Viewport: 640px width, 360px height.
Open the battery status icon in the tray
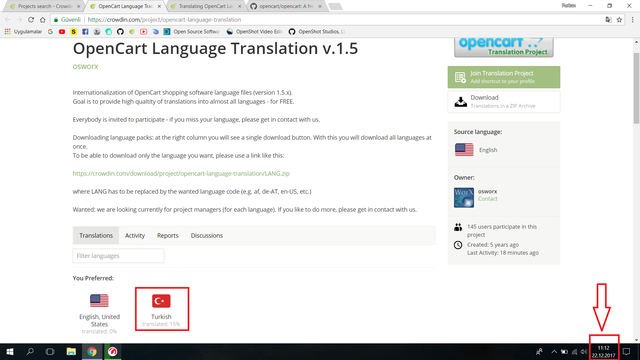[564, 352]
